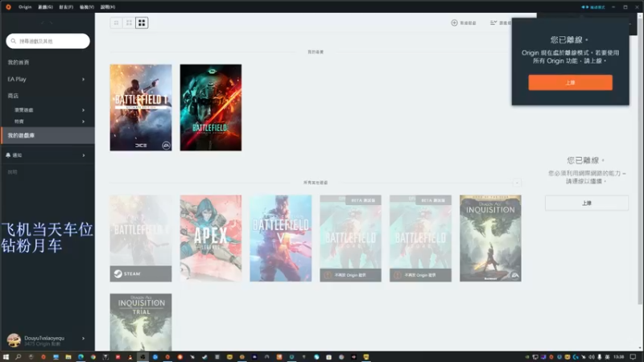Open the filter list icon in toolbar

click(x=493, y=23)
